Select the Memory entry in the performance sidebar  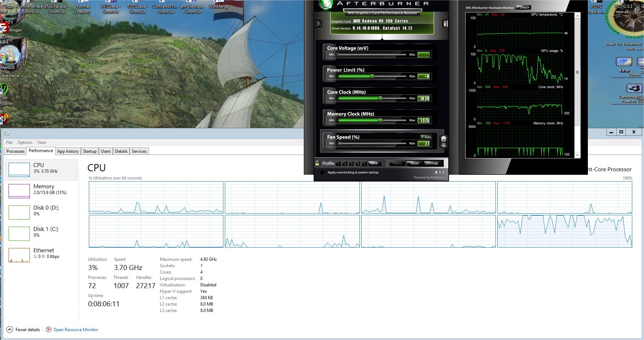pyautogui.click(x=41, y=191)
